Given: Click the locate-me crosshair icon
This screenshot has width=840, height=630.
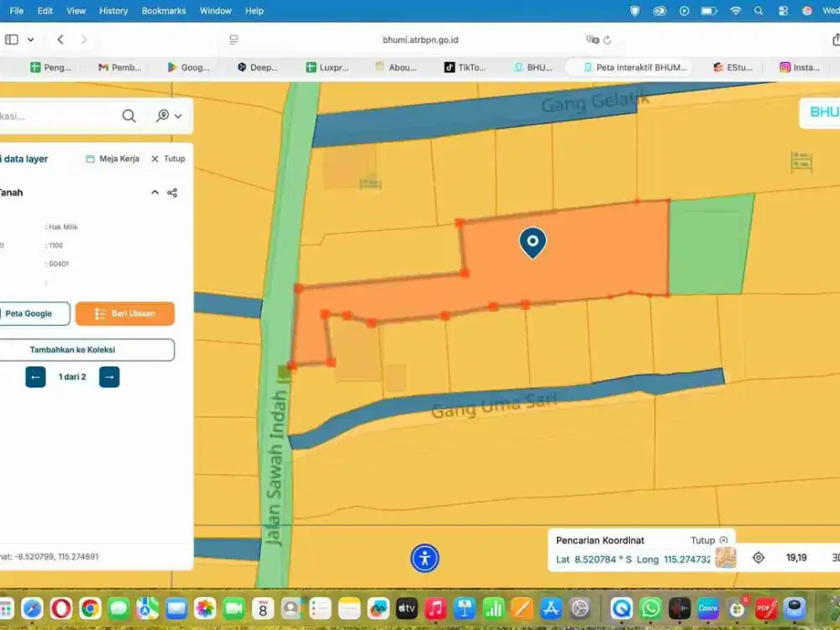Looking at the screenshot, I should pos(759,558).
